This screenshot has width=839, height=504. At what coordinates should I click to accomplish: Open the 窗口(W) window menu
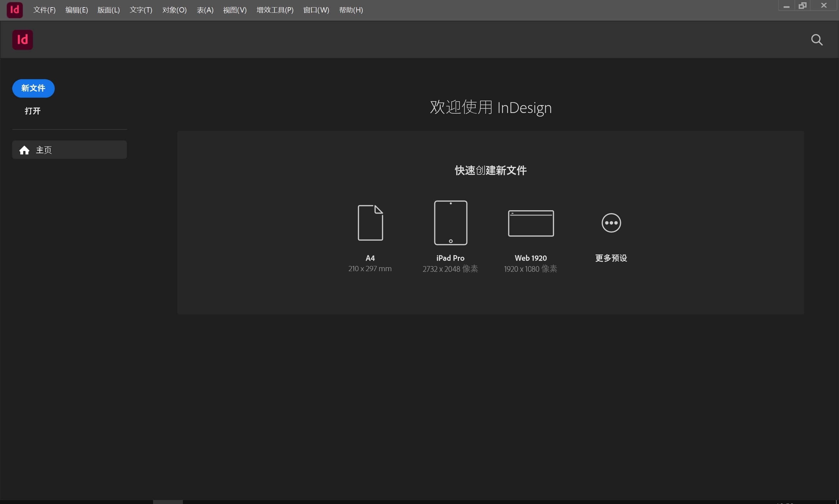coord(316,10)
